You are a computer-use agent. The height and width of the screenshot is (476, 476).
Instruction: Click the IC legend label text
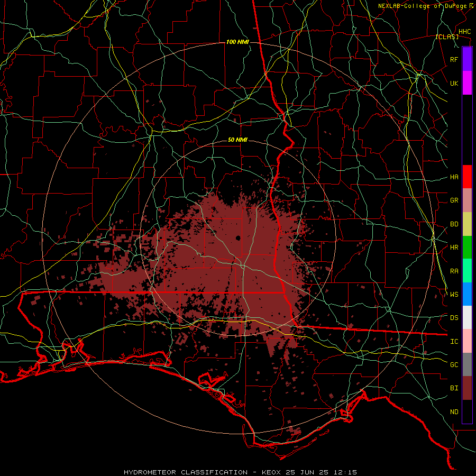[454, 342]
